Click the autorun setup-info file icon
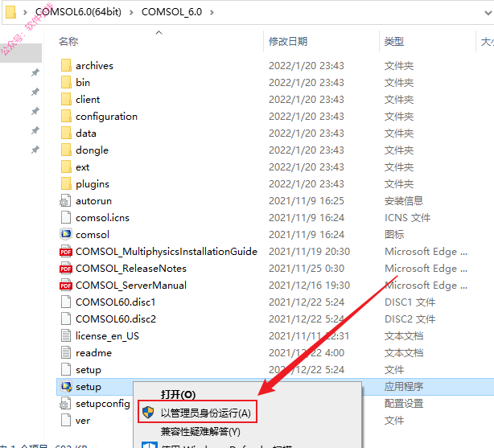Screen dimensions: 494x448 tap(65, 201)
